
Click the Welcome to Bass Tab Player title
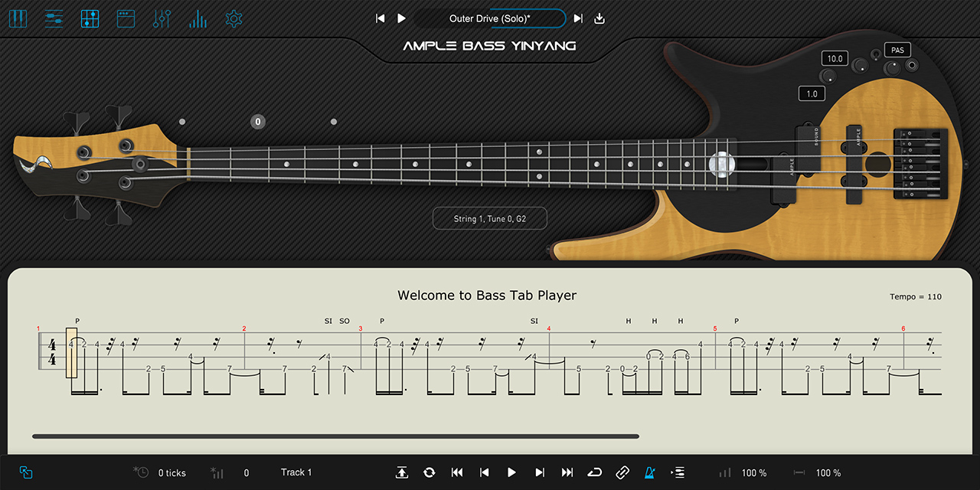[x=487, y=296]
